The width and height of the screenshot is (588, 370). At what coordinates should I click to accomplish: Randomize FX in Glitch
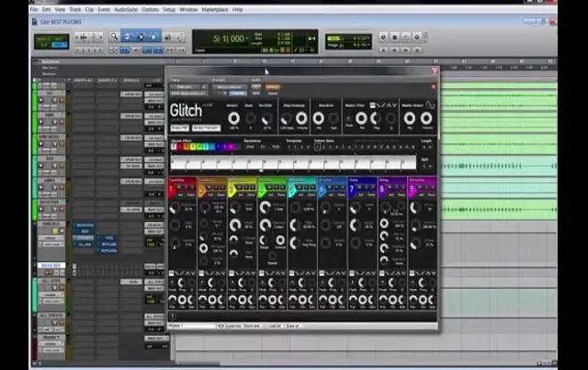pos(263,147)
